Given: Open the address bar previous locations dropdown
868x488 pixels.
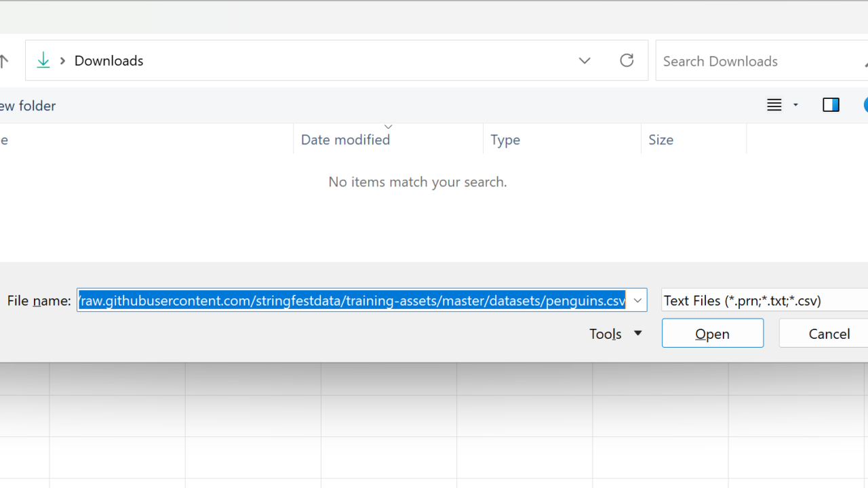Looking at the screenshot, I should click(x=585, y=60).
